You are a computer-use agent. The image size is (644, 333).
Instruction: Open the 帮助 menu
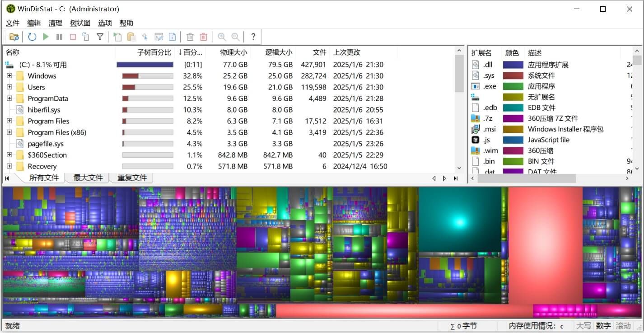click(126, 23)
